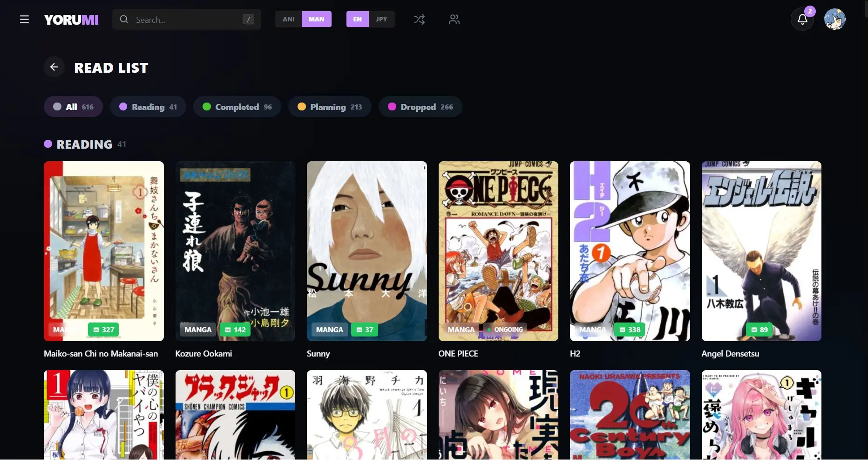This screenshot has width=868, height=460.
Task: Open H2 manga cover
Action: (x=630, y=251)
